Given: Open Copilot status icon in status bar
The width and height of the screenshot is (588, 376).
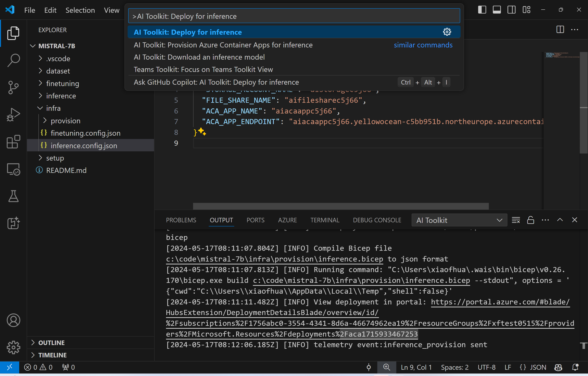Looking at the screenshot, I should (x=558, y=367).
